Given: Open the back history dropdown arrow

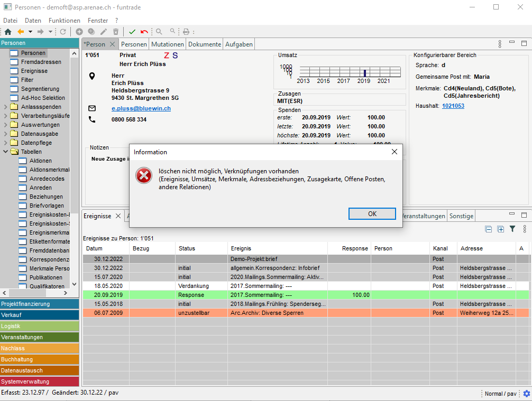Looking at the screenshot, I should pos(31,32).
